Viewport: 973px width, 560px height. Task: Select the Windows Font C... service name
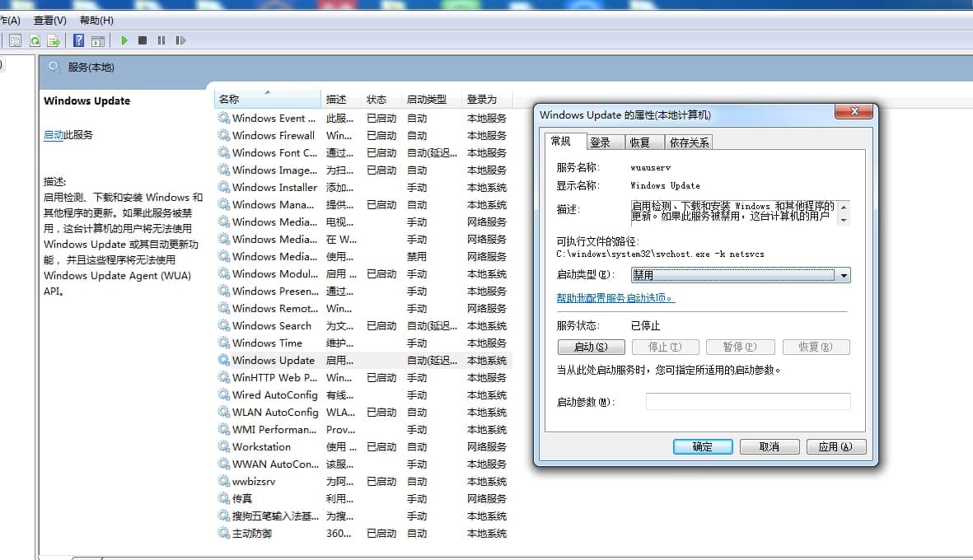tap(275, 152)
